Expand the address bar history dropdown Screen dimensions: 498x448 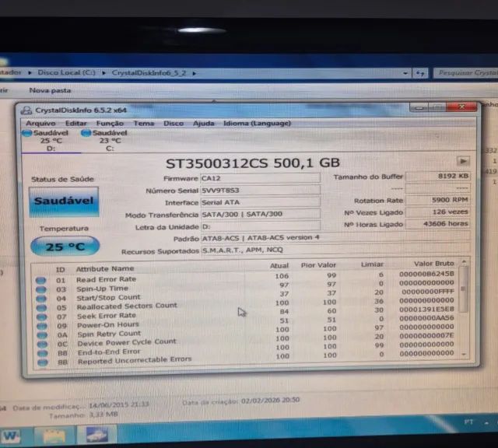pyautogui.click(x=408, y=72)
